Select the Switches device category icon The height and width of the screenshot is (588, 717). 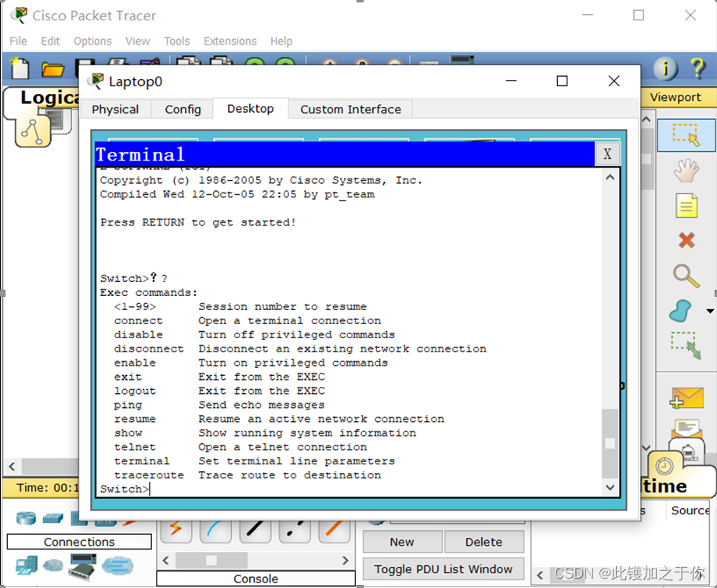click(53, 518)
